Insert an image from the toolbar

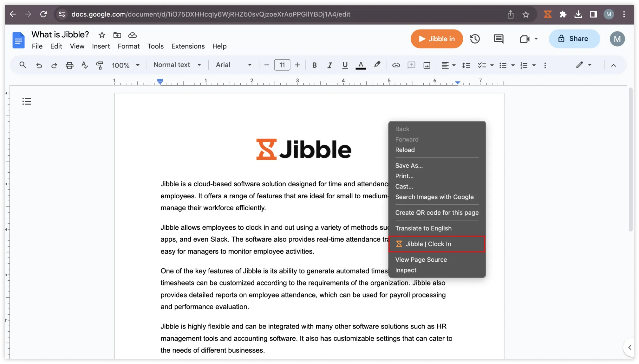[x=427, y=65]
